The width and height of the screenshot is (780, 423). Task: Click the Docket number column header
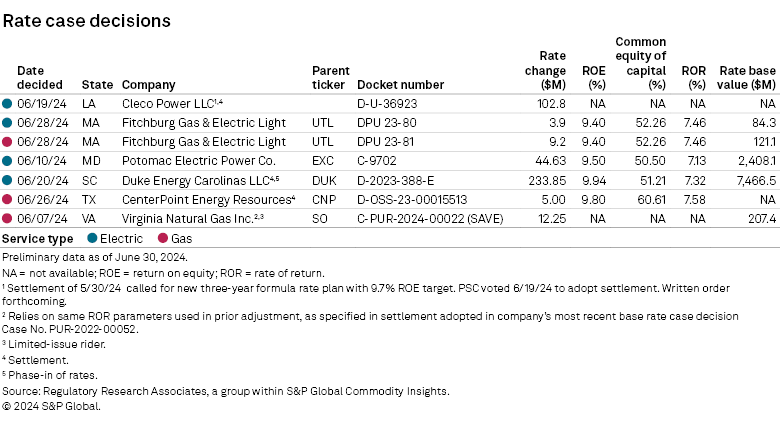point(400,85)
